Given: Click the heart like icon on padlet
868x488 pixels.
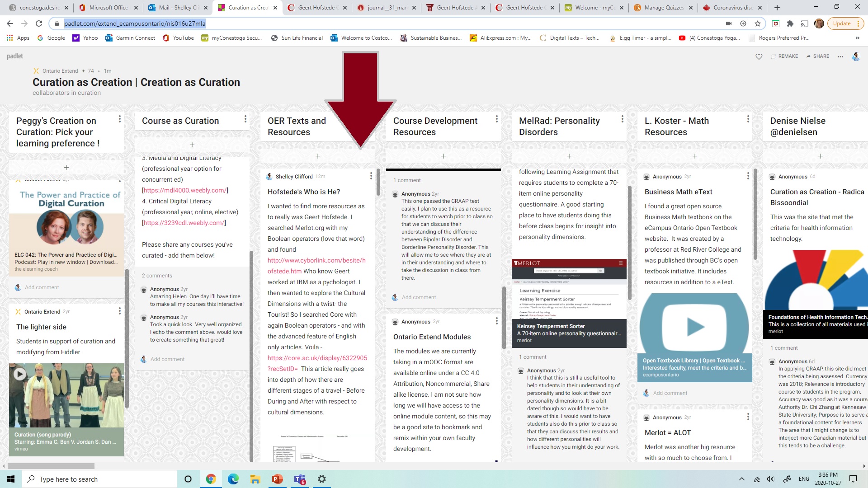Looking at the screenshot, I should click(x=759, y=56).
